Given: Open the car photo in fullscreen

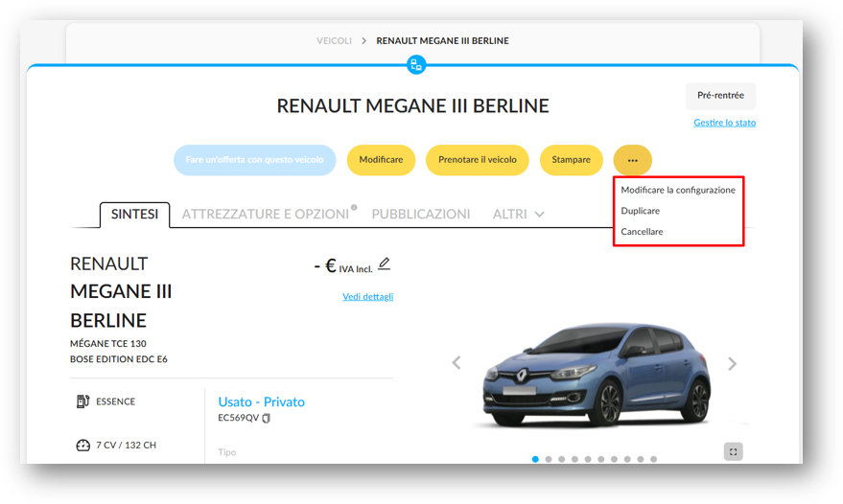Looking at the screenshot, I should click(734, 452).
